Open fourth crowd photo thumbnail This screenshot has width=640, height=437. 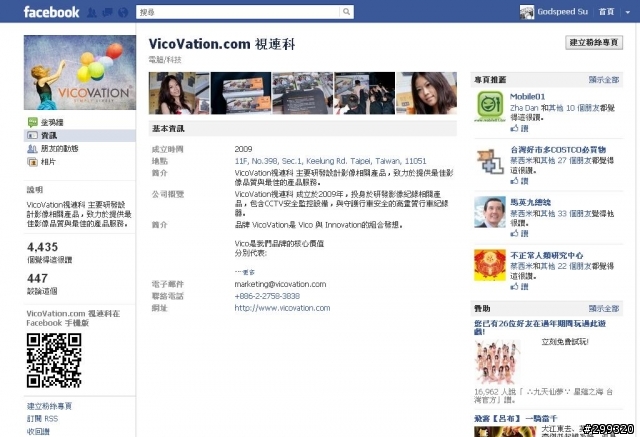[364, 93]
